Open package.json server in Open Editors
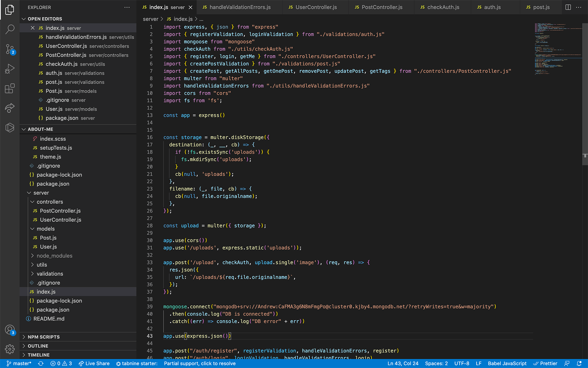This screenshot has width=588, height=368. 78,118
